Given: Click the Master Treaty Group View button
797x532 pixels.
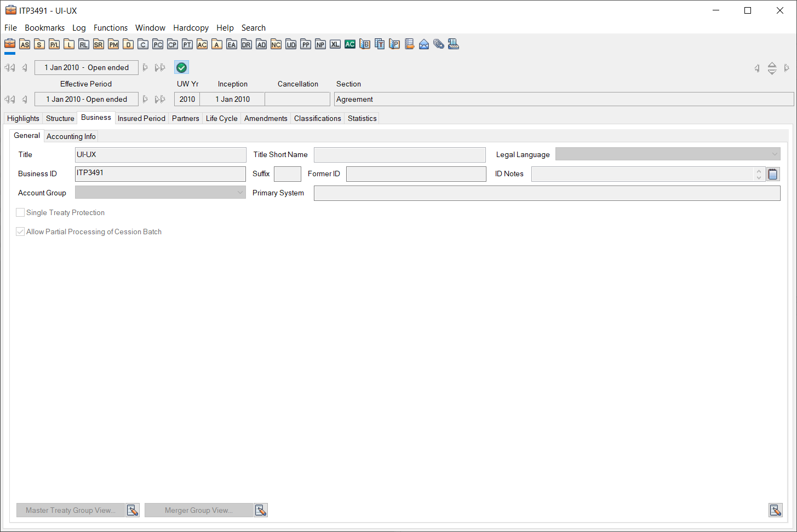Looking at the screenshot, I should tap(71, 510).
